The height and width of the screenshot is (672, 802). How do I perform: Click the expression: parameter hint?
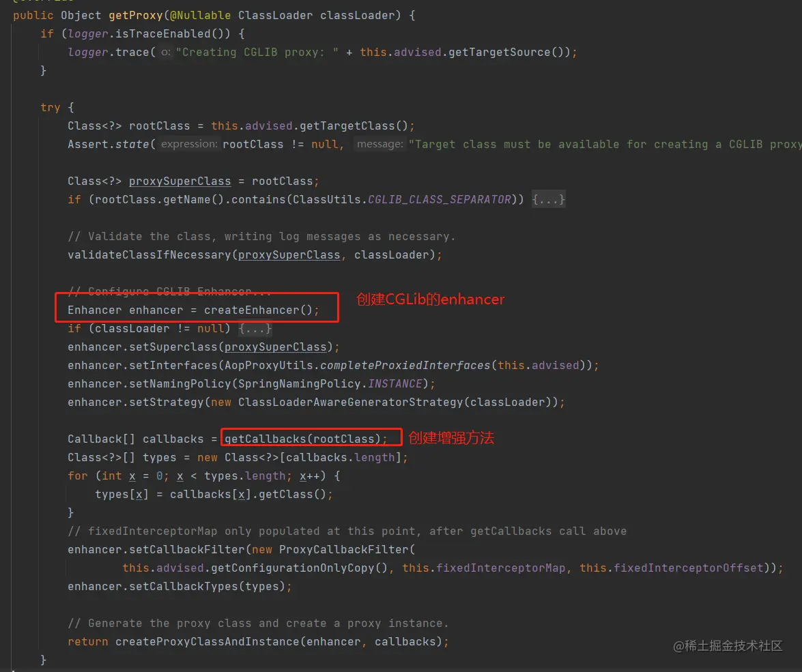point(189,144)
